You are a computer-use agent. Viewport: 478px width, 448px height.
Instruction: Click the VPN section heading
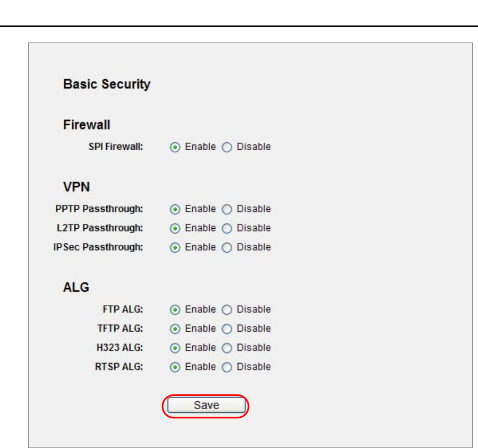[76, 187]
